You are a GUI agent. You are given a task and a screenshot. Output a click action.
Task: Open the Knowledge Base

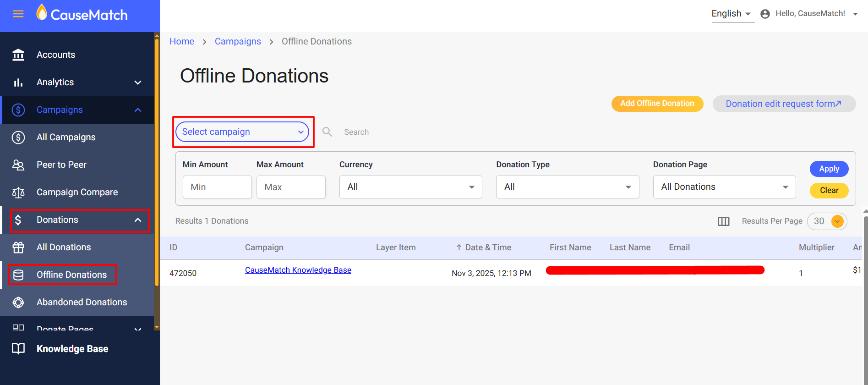click(72, 349)
